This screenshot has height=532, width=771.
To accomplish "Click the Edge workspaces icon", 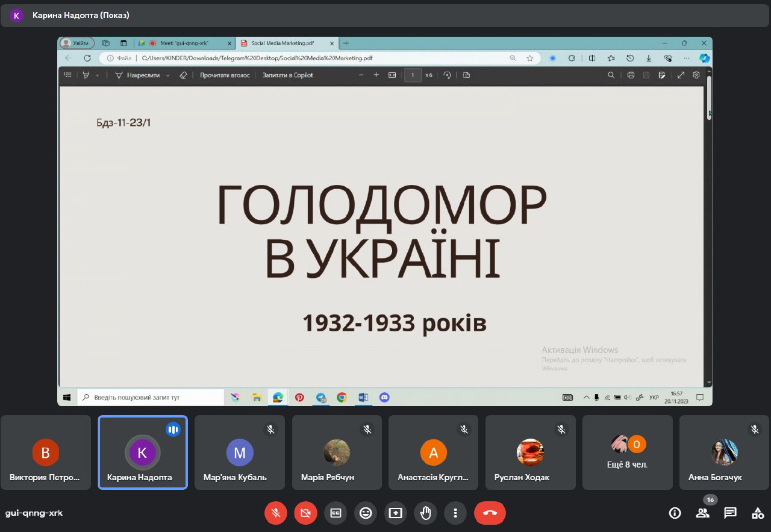I will 106,43.
